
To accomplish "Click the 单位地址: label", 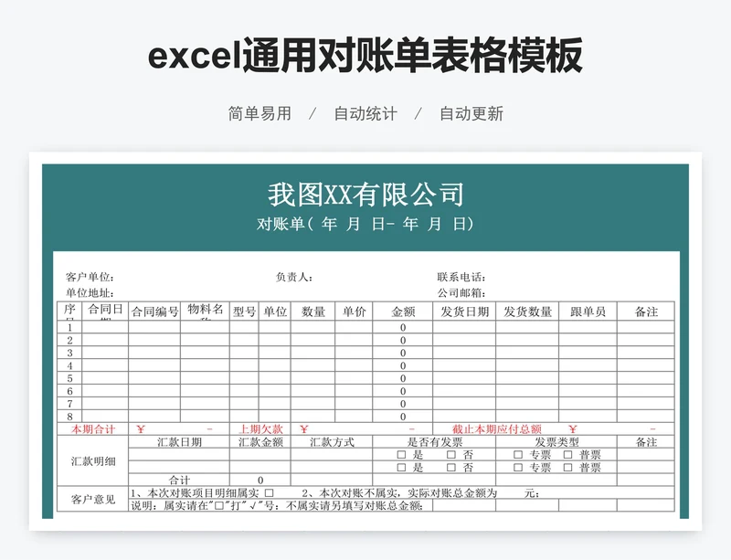I will pyautogui.click(x=90, y=293).
